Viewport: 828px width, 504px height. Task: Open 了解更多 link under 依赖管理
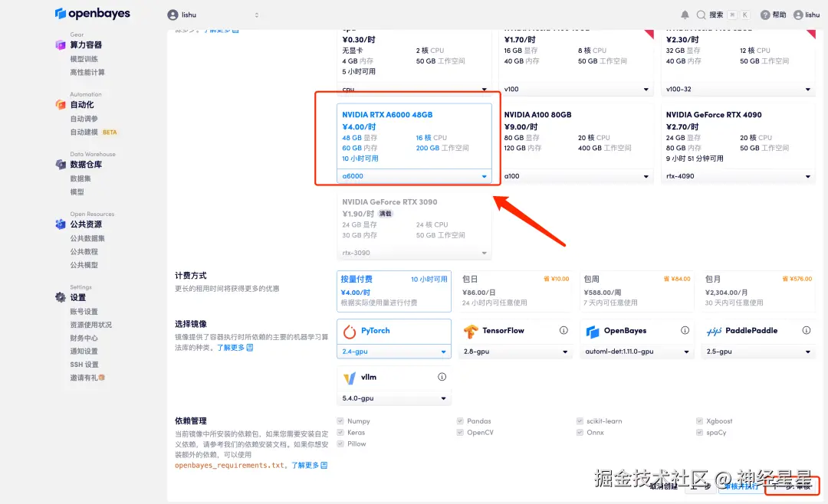point(310,466)
